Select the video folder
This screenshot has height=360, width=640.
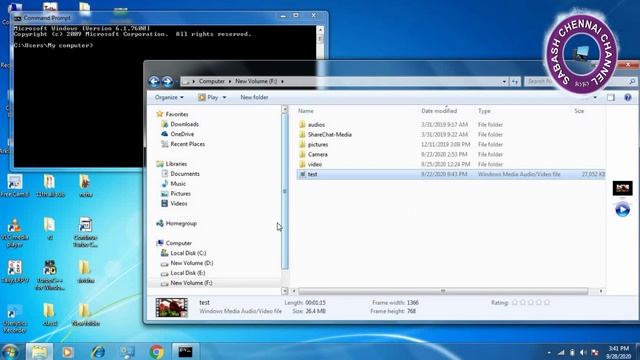(x=315, y=164)
